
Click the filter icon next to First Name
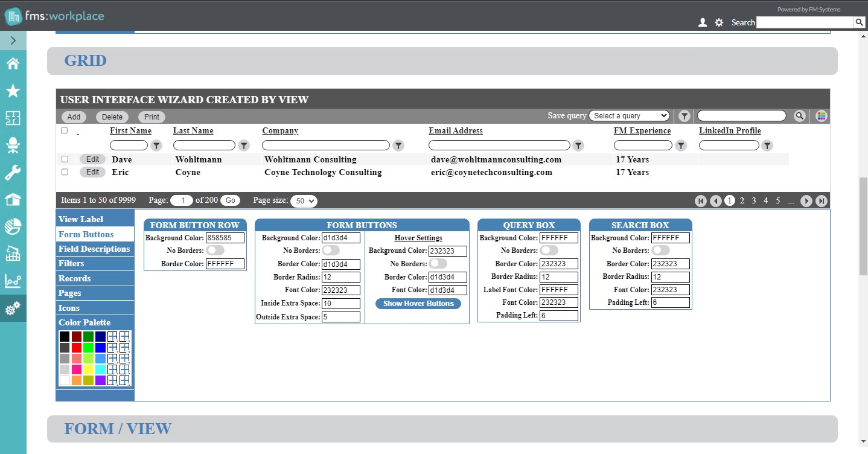pyautogui.click(x=156, y=145)
